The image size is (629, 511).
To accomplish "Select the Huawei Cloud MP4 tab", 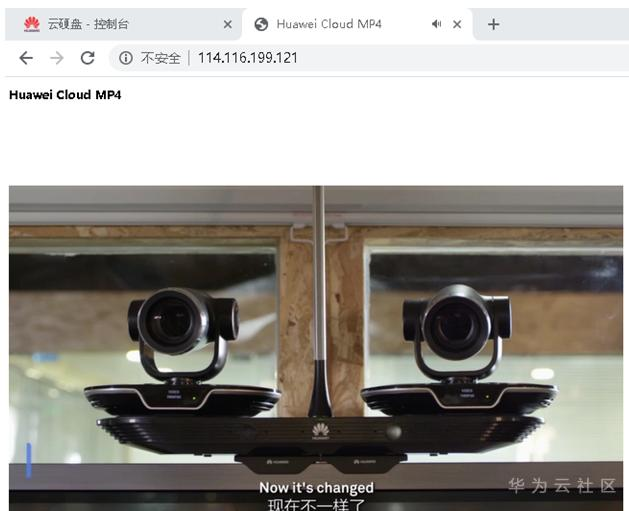I will coord(357,24).
